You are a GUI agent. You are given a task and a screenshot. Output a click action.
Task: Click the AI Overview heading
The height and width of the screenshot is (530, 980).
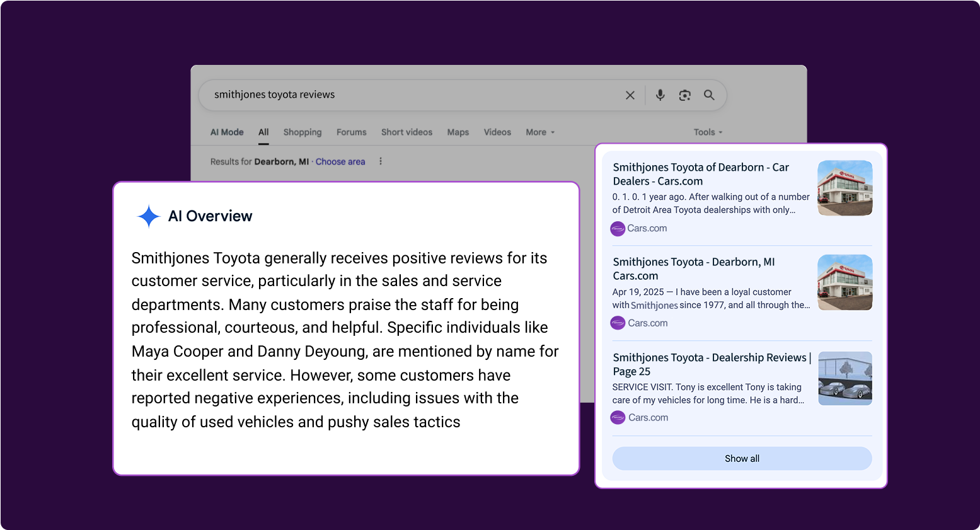210,216
